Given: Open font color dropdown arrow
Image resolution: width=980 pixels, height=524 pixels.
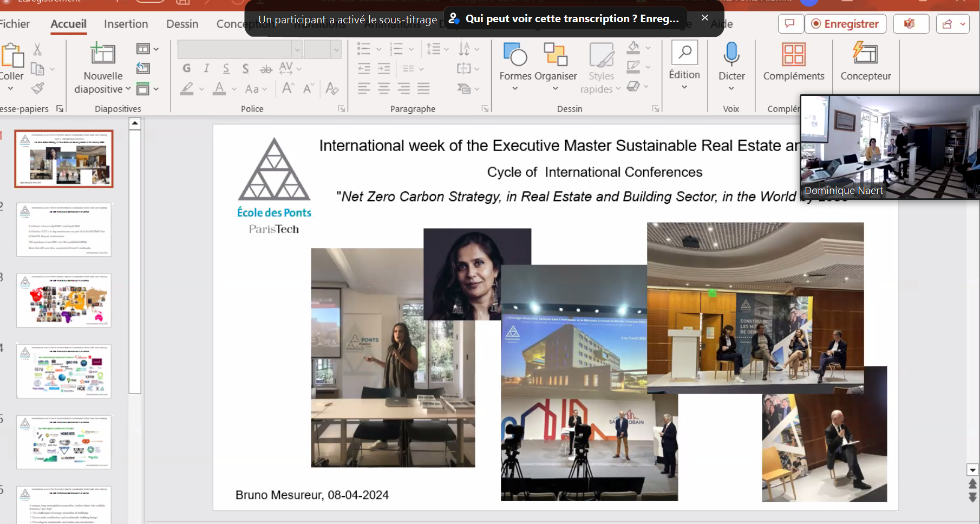Looking at the screenshot, I should (234, 89).
